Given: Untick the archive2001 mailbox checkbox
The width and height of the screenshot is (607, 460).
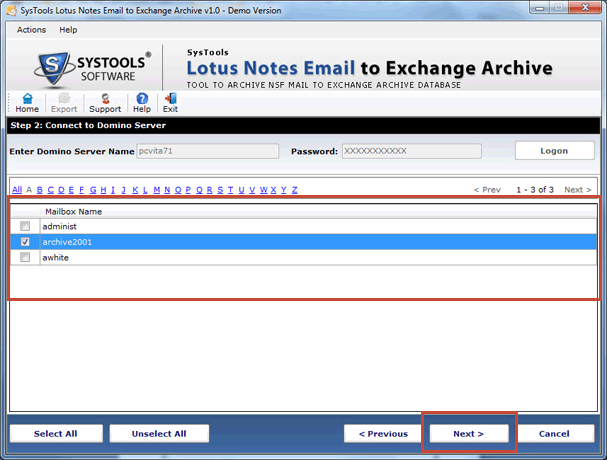Looking at the screenshot, I should pos(25,242).
